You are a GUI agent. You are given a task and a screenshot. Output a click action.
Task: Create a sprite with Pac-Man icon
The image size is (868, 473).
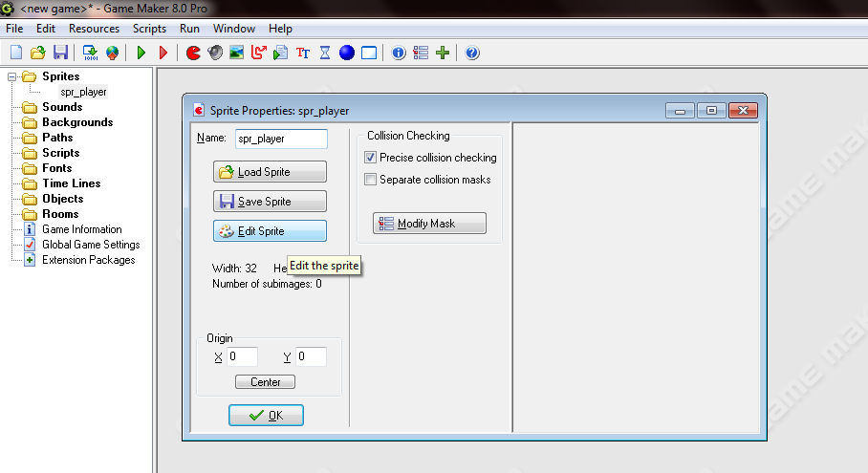click(x=193, y=53)
